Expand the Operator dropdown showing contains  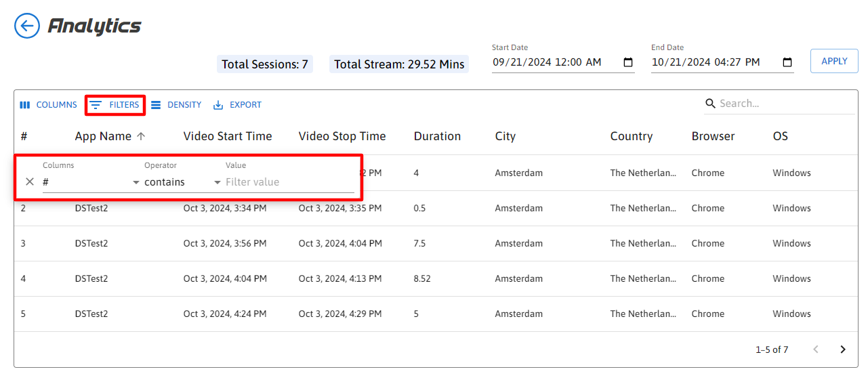tap(182, 182)
